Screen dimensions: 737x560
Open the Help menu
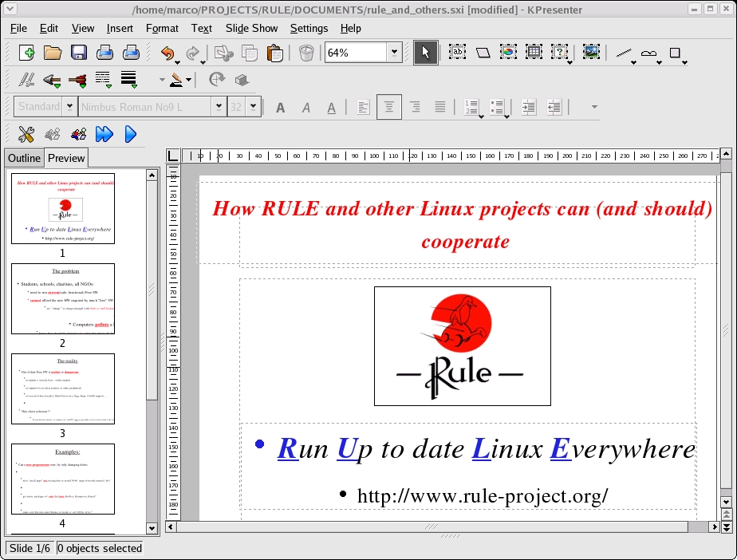(x=351, y=28)
